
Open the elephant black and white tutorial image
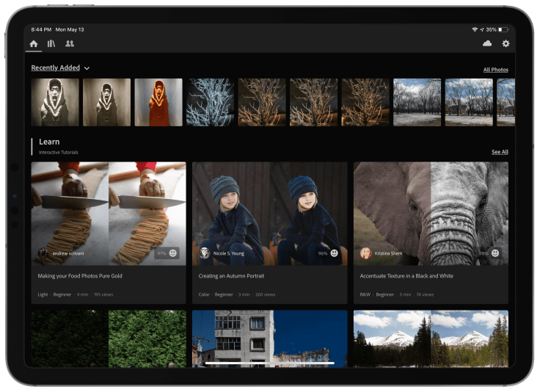(x=431, y=214)
